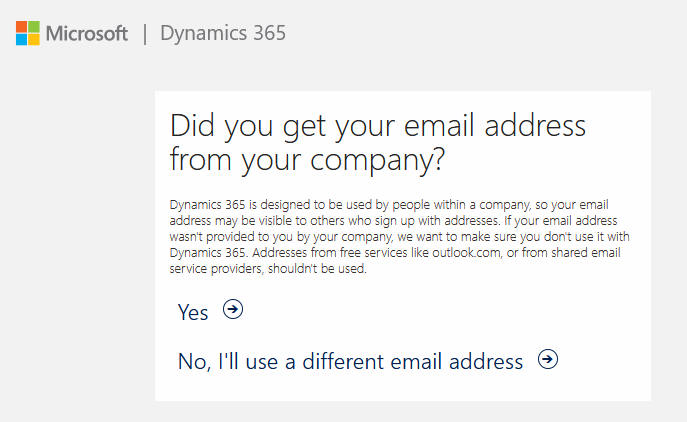Click the heading 'Did you get your email address'
687x422 pixels.
point(378,126)
